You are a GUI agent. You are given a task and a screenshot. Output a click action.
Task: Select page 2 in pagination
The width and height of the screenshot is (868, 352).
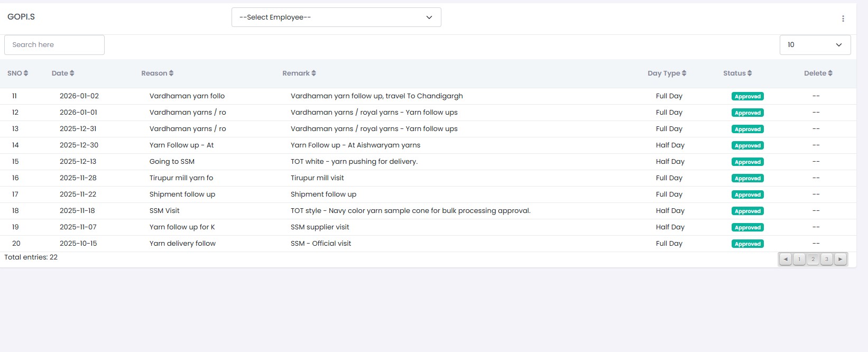(x=813, y=259)
